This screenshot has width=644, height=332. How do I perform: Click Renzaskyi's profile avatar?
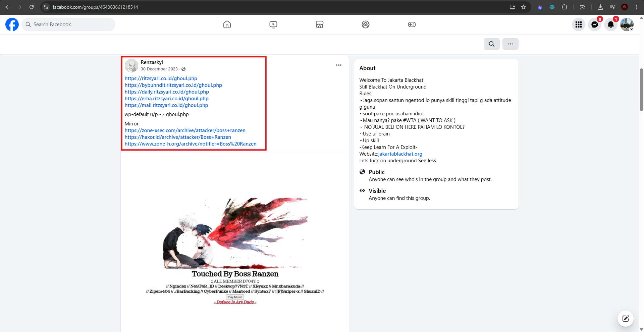tap(131, 66)
